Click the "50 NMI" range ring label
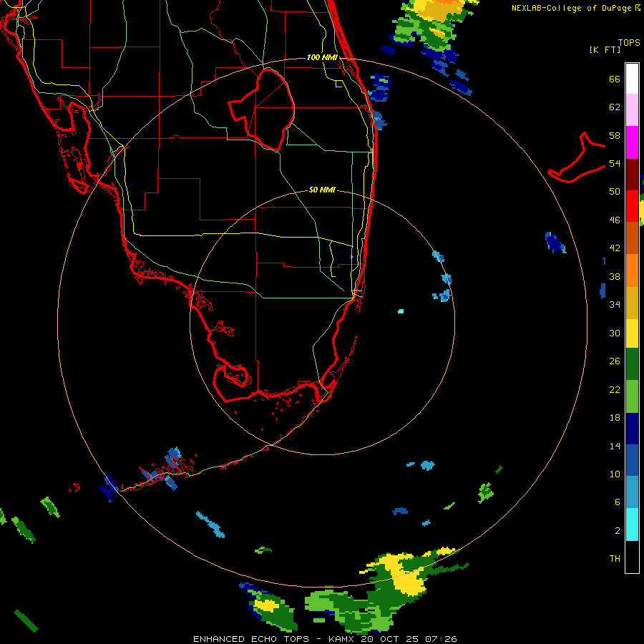This screenshot has height=644, width=644. 322,190
